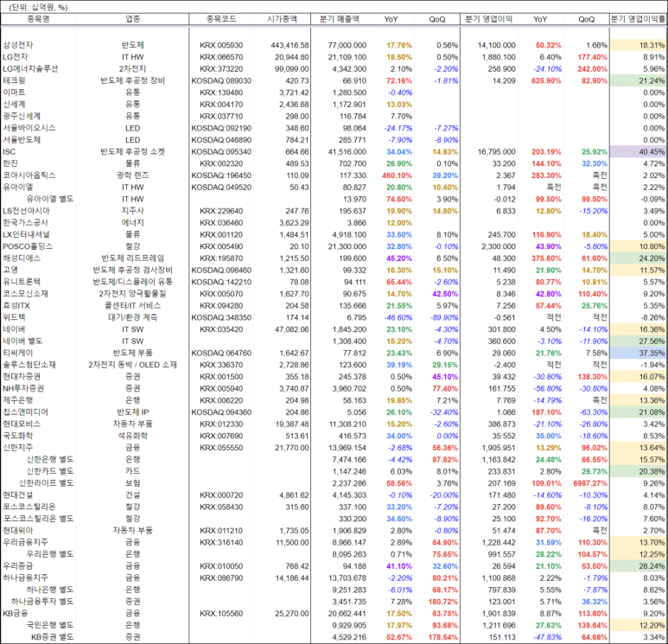Select the 이마트 row name

(14, 92)
